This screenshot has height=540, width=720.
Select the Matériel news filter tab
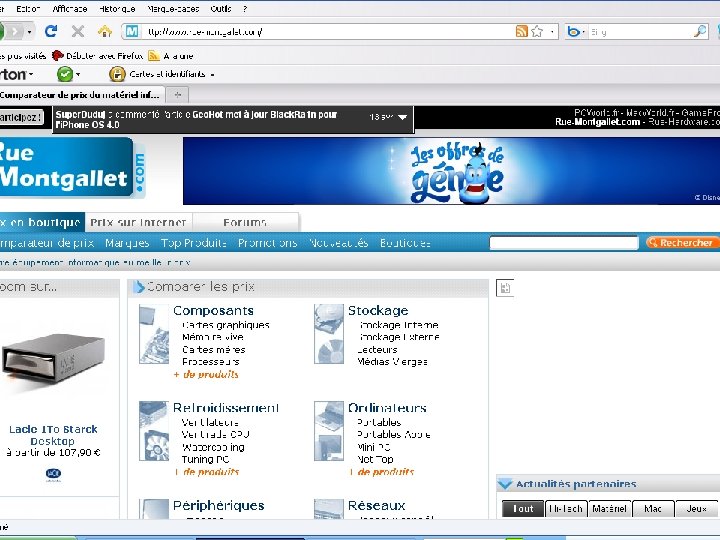(609, 509)
